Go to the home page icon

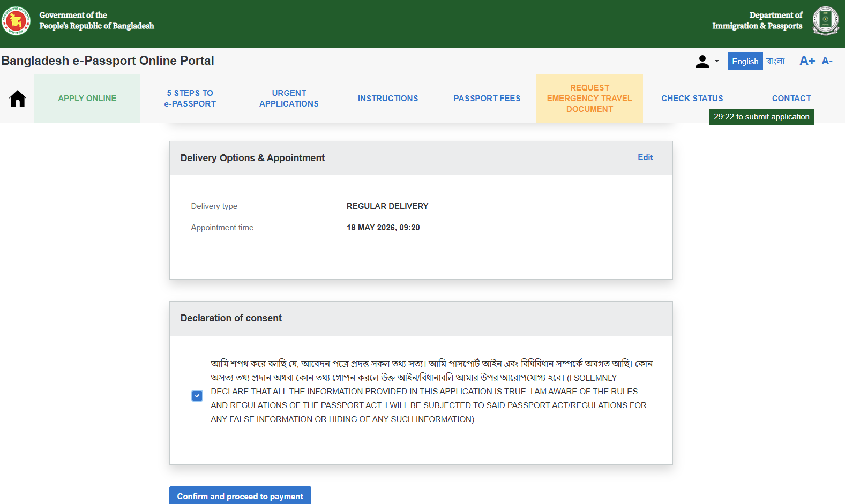[x=18, y=99]
